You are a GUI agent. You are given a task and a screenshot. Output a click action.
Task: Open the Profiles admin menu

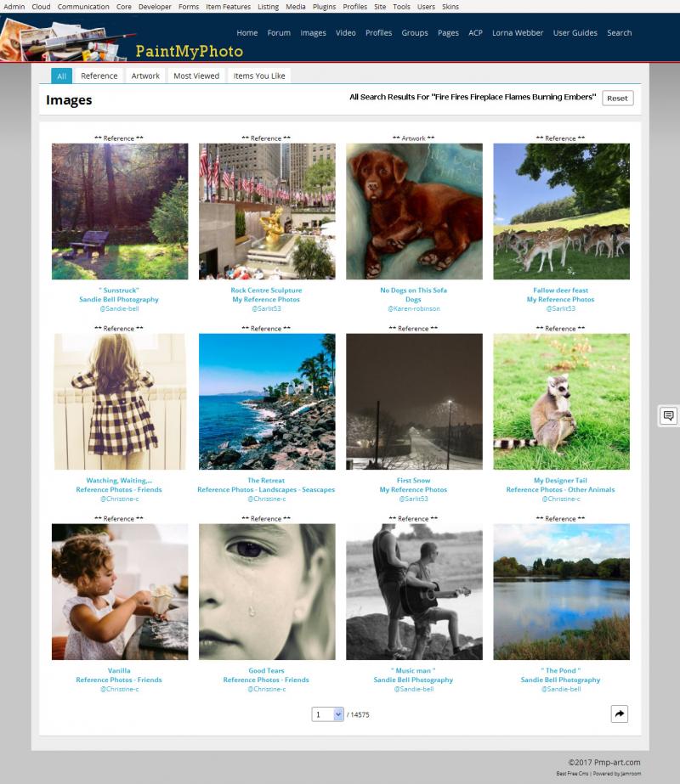[354, 7]
